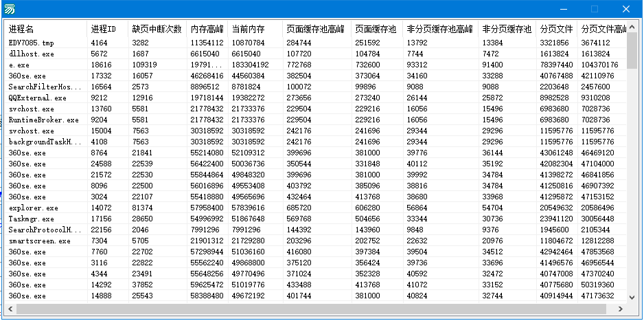Click peak memory value 11354112
The height and width of the screenshot is (321, 644).
coord(207,43)
